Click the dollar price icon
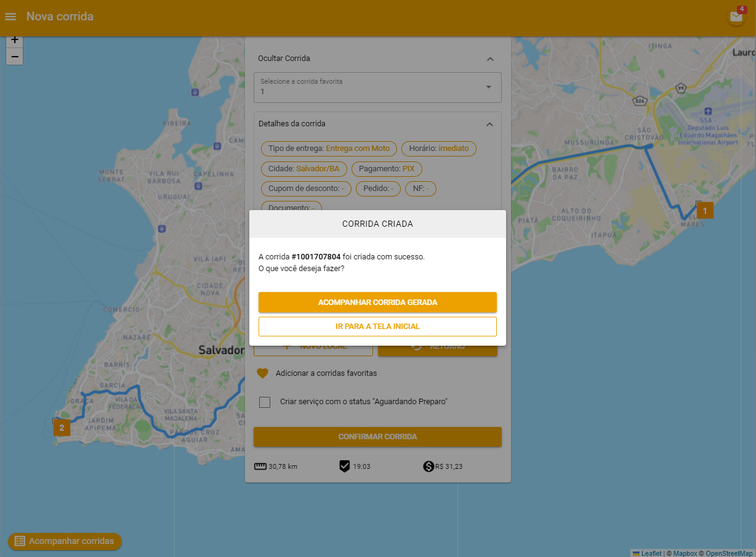The height and width of the screenshot is (557, 756). point(428,466)
